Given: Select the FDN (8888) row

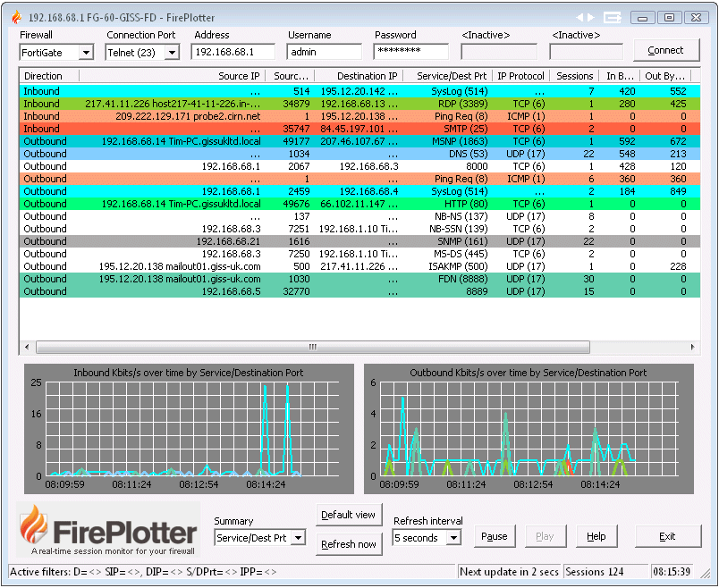Looking at the screenshot, I should (359, 279).
